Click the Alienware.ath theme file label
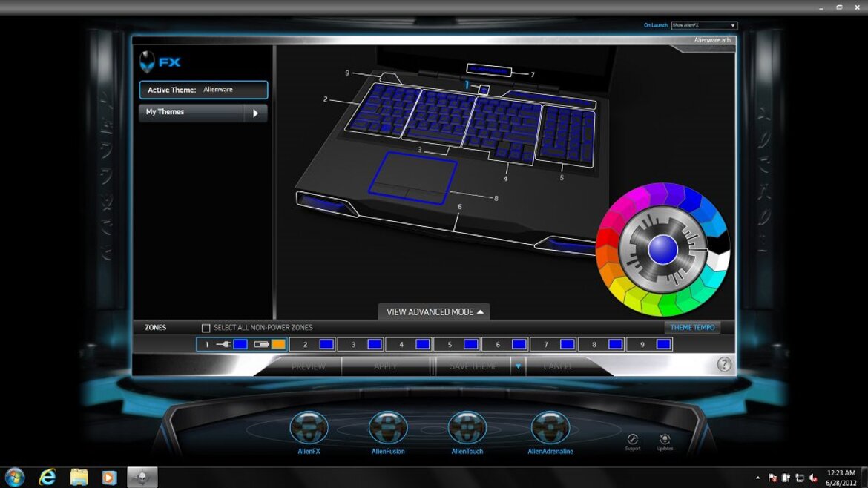This screenshot has width=868, height=488. 712,40
